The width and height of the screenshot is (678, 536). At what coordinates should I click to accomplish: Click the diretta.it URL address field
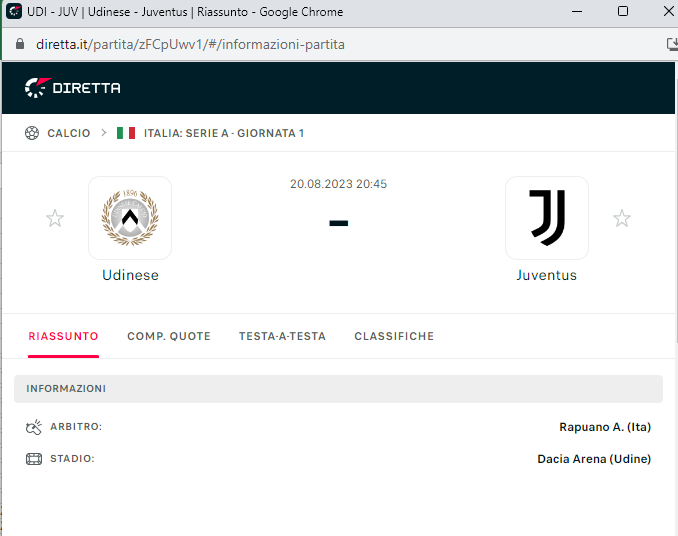[190, 45]
